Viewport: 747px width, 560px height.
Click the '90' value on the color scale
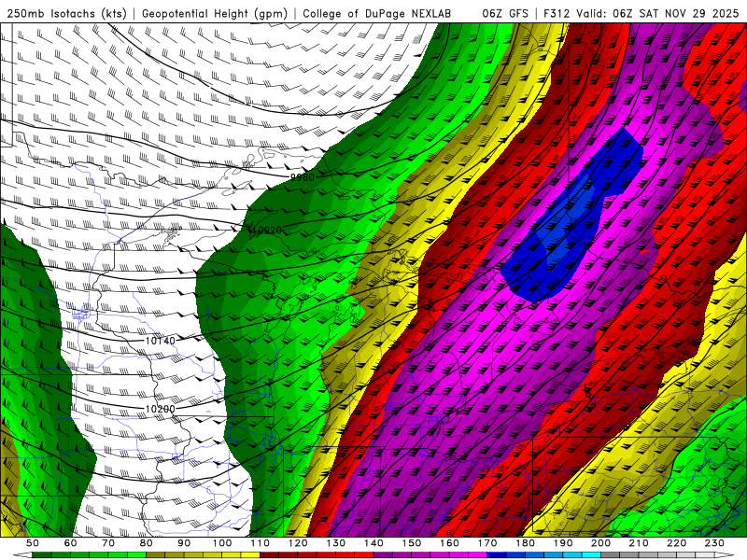184,543
